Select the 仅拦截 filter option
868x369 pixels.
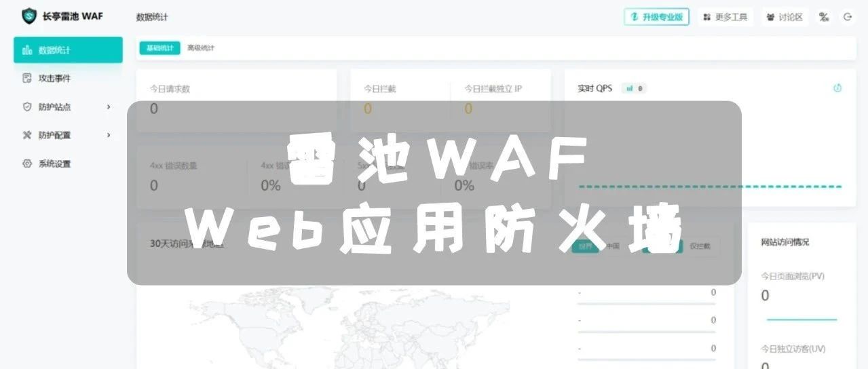700,246
